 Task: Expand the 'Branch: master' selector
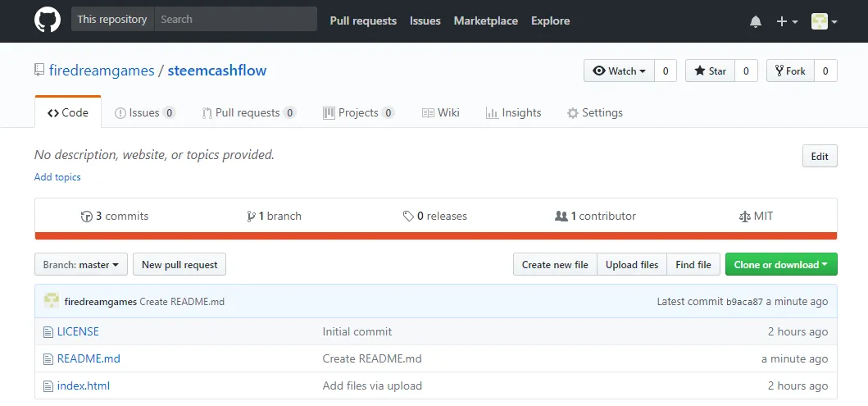tap(81, 265)
